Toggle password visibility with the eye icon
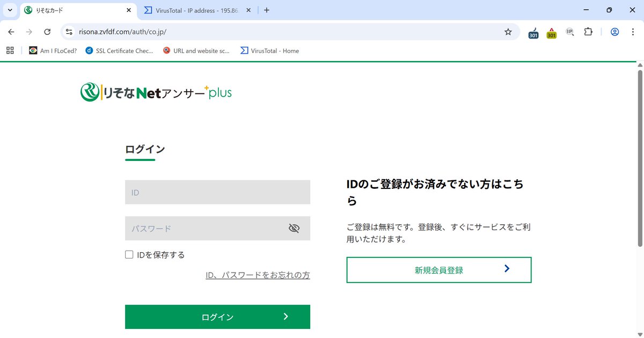 [294, 228]
